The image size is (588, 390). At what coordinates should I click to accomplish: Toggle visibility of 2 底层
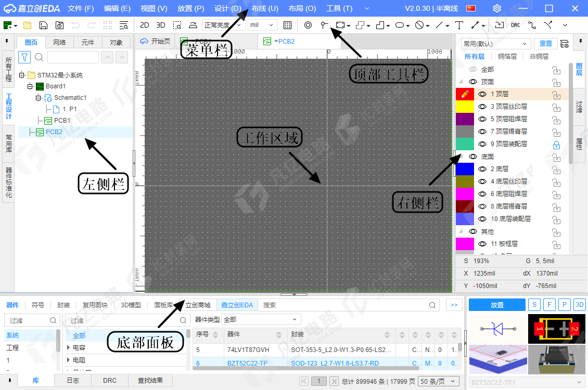pyautogui.click(x=482, y=169)
